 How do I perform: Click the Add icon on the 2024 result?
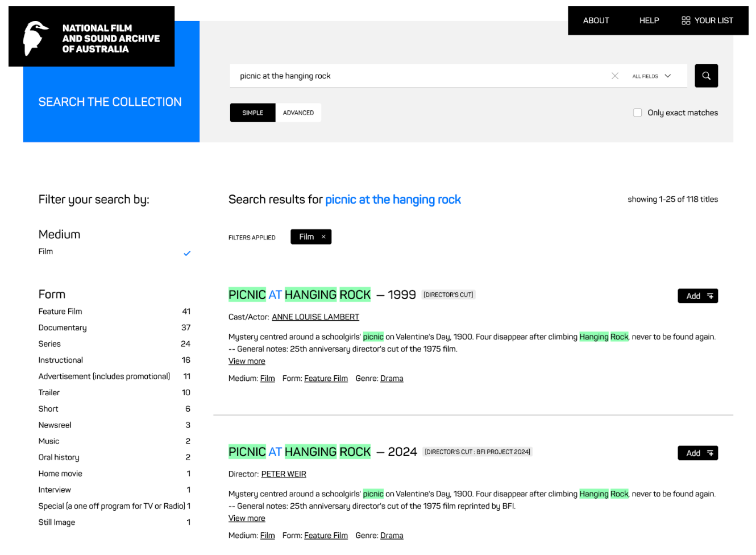tap(711, 453)
